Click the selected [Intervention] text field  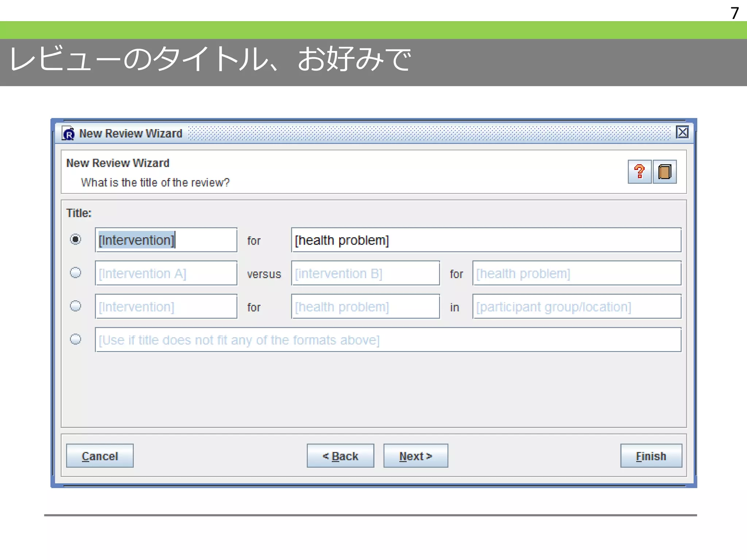click(x=166, y=240)
